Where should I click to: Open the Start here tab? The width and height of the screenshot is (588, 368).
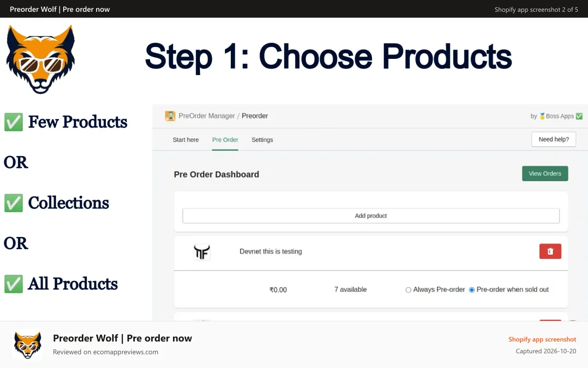point(186,140)
